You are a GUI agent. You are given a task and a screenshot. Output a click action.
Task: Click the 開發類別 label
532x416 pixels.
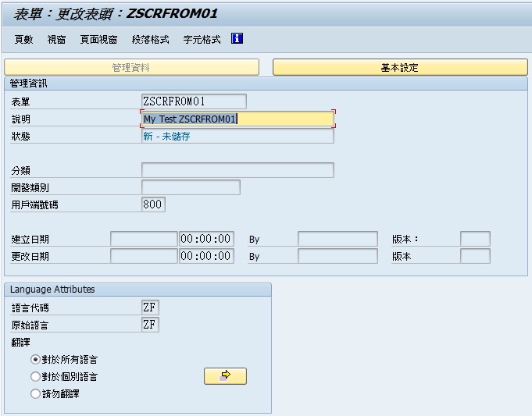[30, 187]
